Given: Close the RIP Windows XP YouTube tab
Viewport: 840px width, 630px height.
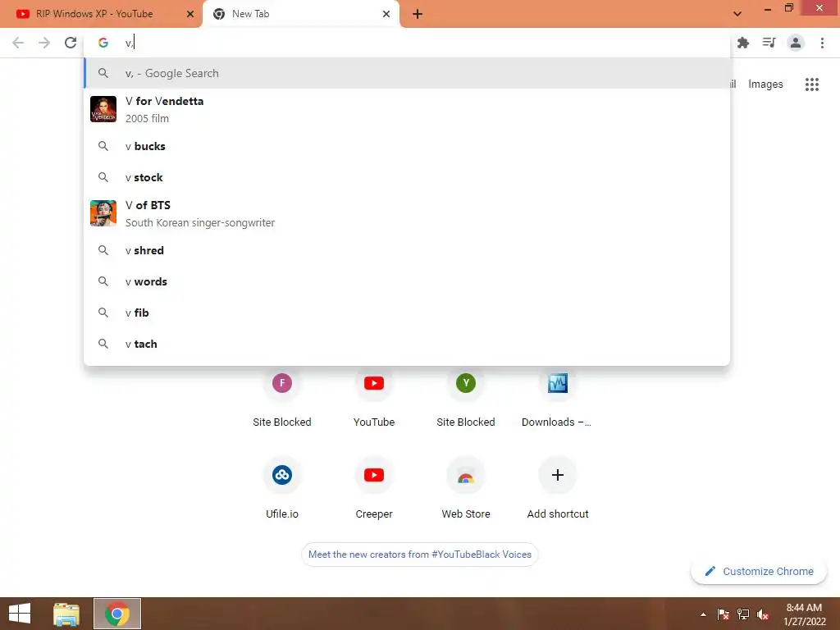Looking at the screenshot, I should 190,15.
